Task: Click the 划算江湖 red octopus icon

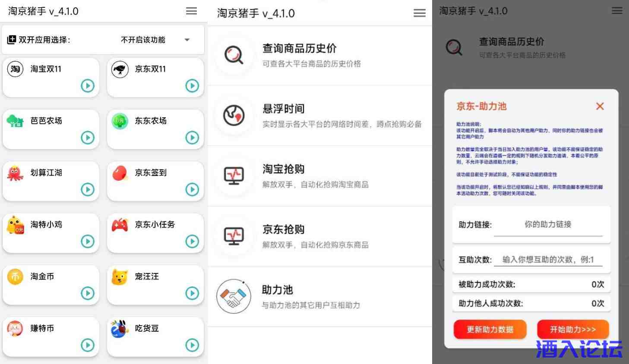Action: tap(15, 173)
